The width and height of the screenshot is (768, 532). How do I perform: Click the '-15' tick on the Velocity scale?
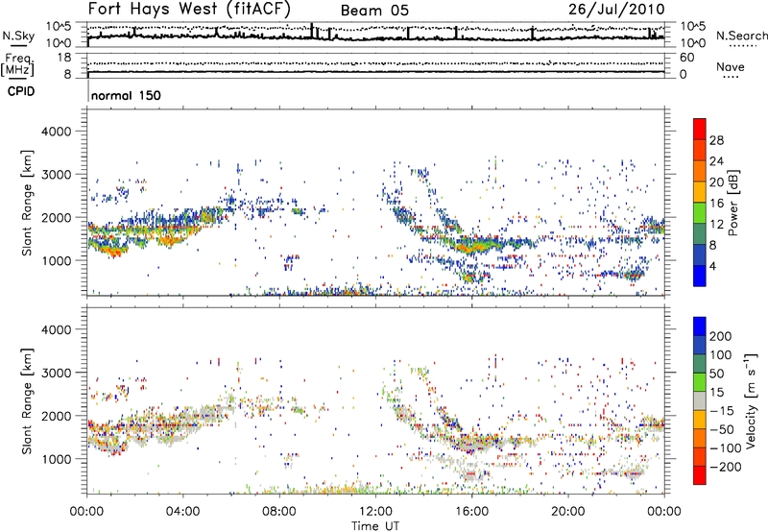(x=722, y=411)
